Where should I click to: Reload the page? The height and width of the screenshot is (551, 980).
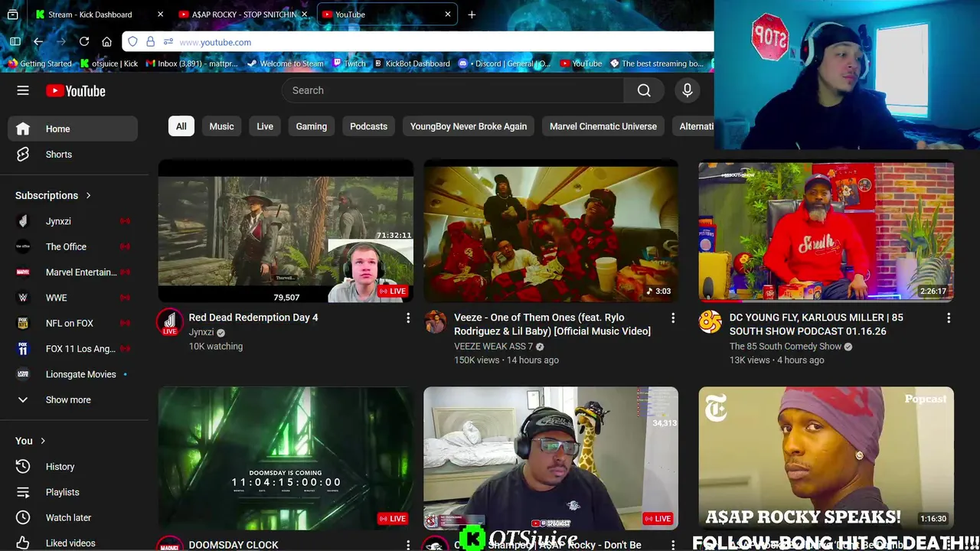point(84,41)
